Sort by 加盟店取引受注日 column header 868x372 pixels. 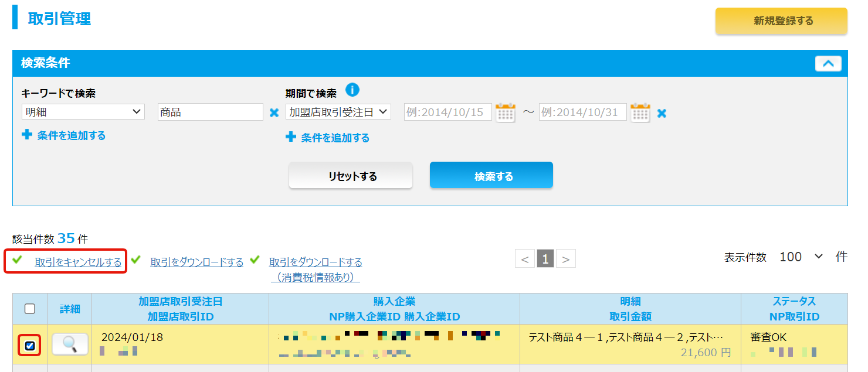[180, 302]
